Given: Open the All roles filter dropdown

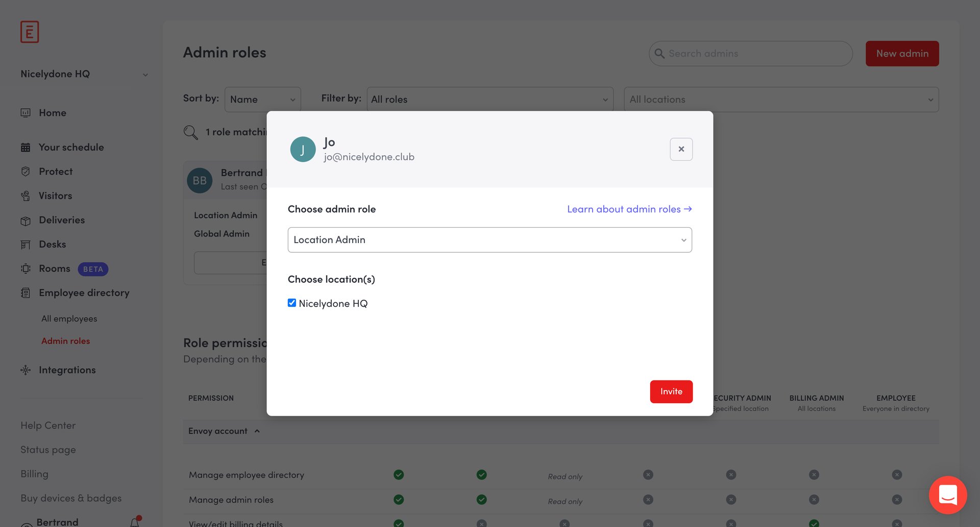Looking at the screenshot, I should (x=488, y=99).
